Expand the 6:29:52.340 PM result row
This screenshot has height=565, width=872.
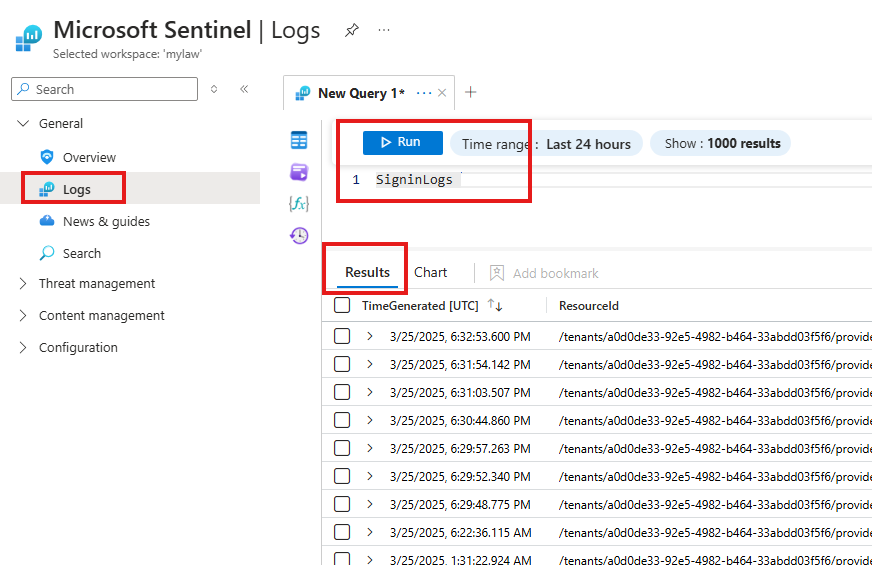(370, 476)
